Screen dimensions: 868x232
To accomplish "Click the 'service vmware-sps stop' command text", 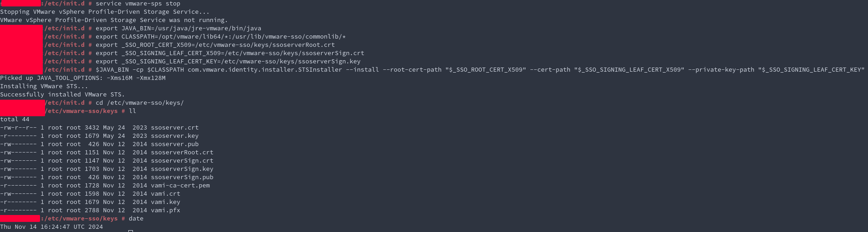I will click(138, 4).
